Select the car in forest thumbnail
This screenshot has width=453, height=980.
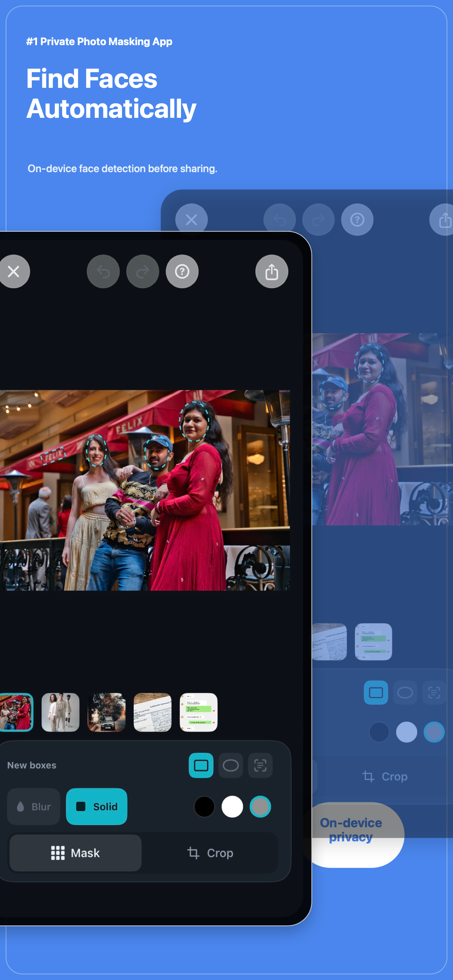click(x=107, y=712)
